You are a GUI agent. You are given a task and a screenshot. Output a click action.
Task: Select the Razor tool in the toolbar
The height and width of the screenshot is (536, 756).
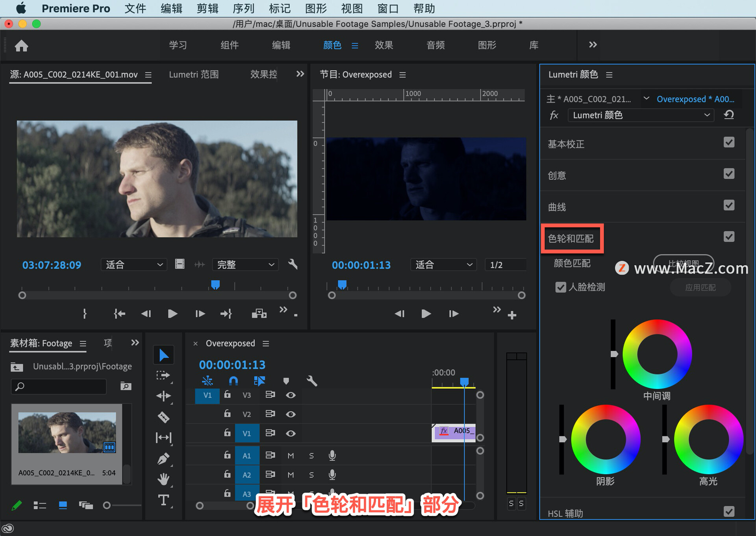163,417
